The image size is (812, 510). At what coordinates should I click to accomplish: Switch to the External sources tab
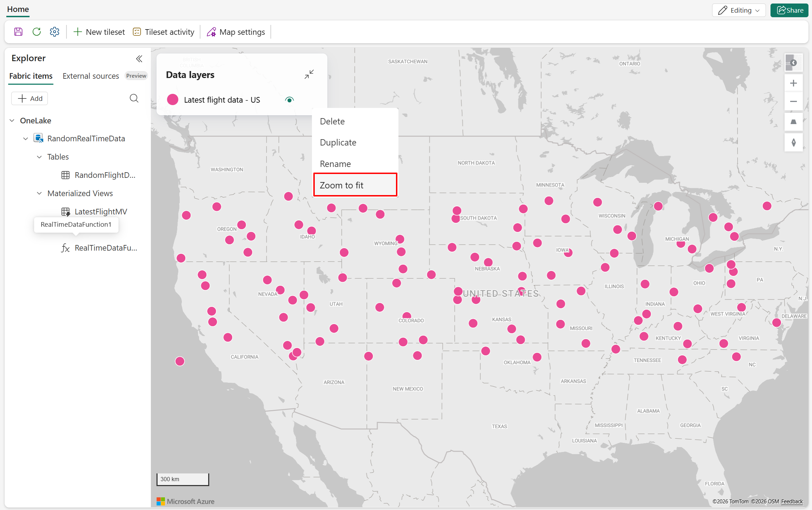[91, 76]
